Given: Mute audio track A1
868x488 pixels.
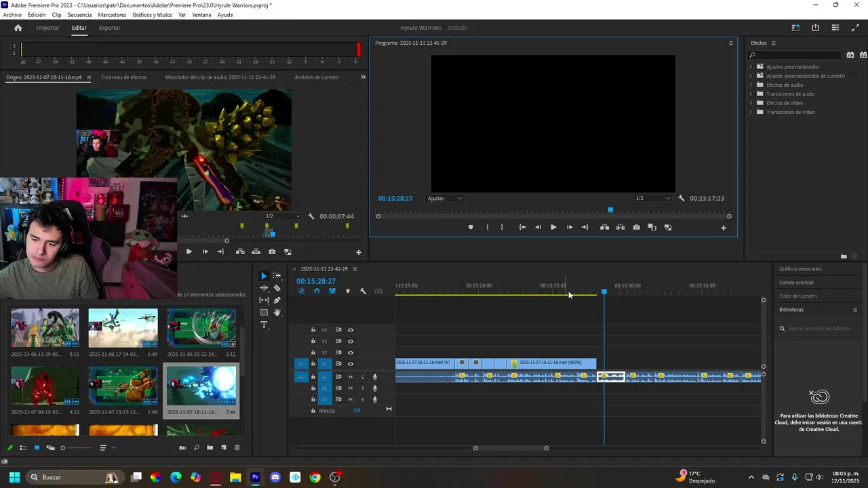Looking at the screenshot, I should pos(351,377).
